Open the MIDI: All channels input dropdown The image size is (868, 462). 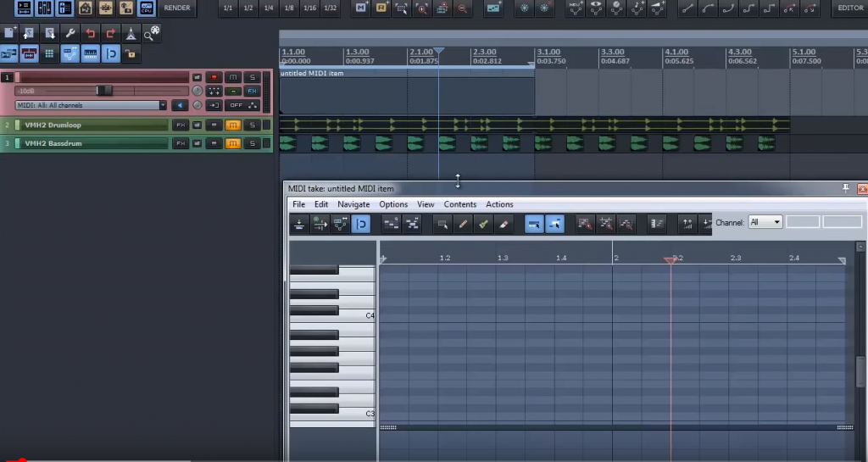tap(91, 105)
